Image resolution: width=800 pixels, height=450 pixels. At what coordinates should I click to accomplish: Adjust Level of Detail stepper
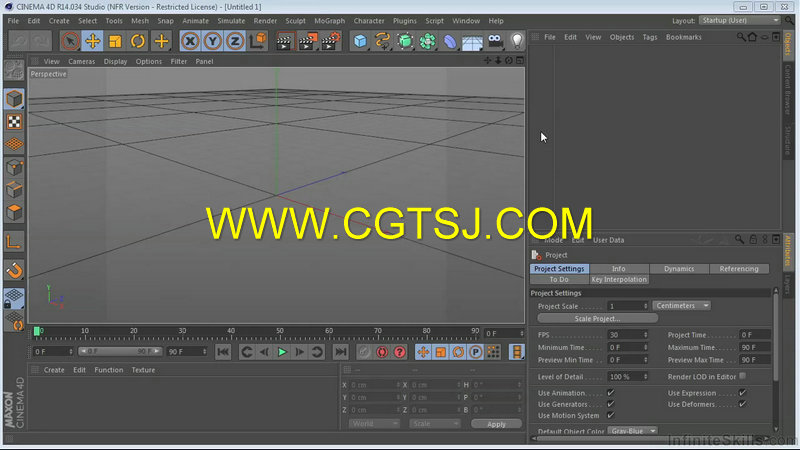point(645,377)
